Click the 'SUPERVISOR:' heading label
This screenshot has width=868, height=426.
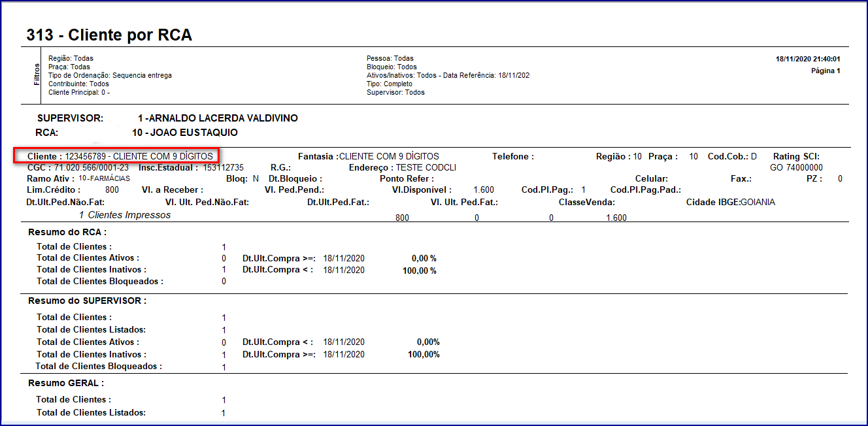[71, 118]
